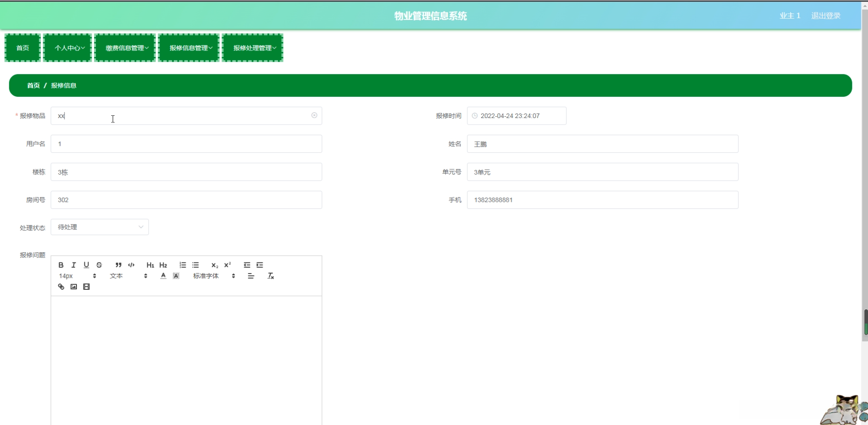Click the cat mascot image

point(843,409)
